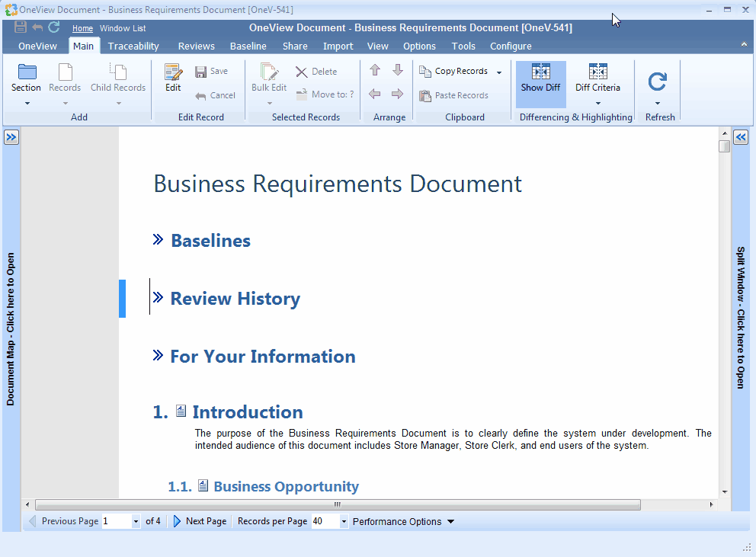This screenshot has width=756, height=557.
Task: Delete the selected records
Action: 316,72
